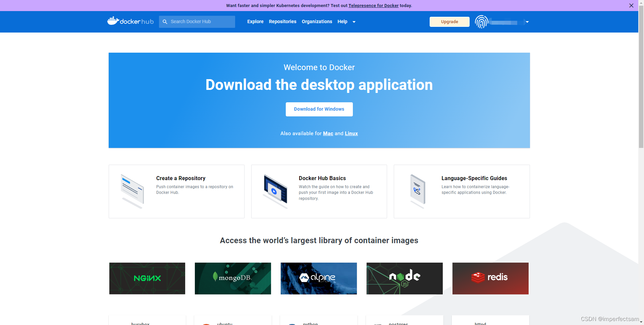Click the Create a Repository illustration
Viewport: 644px width, 325px height.
(x=132, y=192)
